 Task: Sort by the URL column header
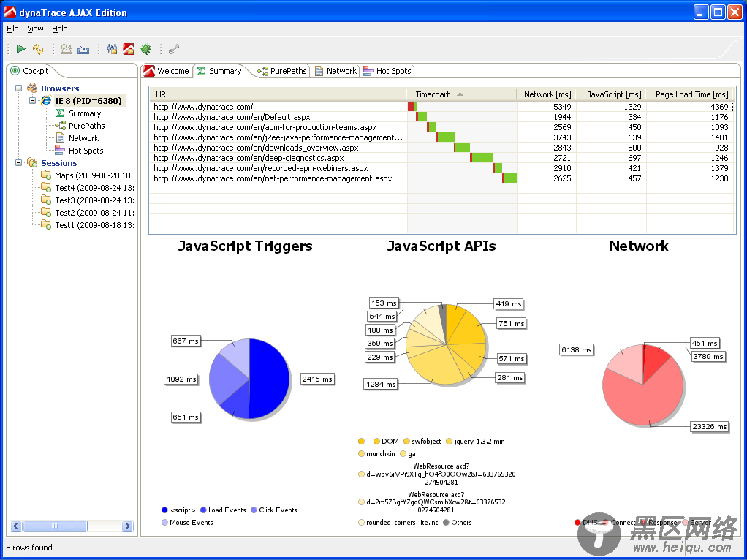[x=278, y=94]
